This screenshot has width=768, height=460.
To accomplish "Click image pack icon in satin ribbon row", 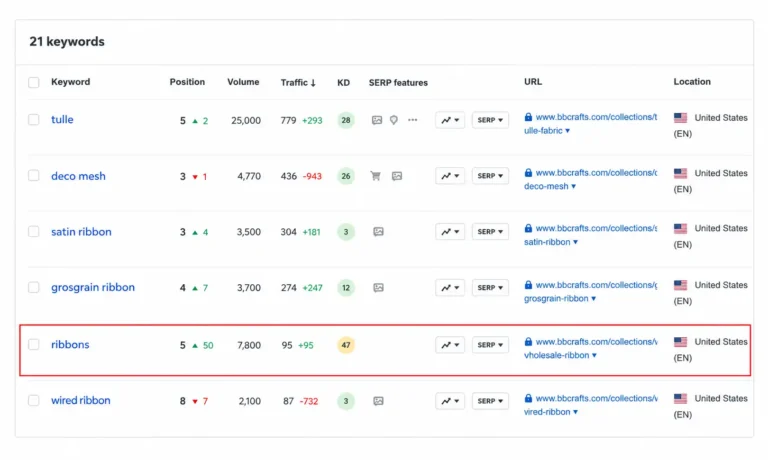I will [379, 232].
